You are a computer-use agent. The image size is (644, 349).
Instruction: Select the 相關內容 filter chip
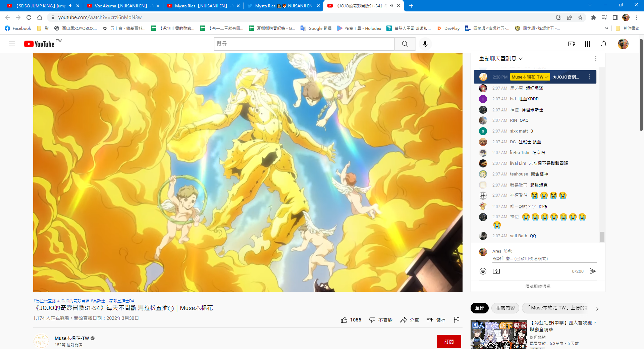505,308
